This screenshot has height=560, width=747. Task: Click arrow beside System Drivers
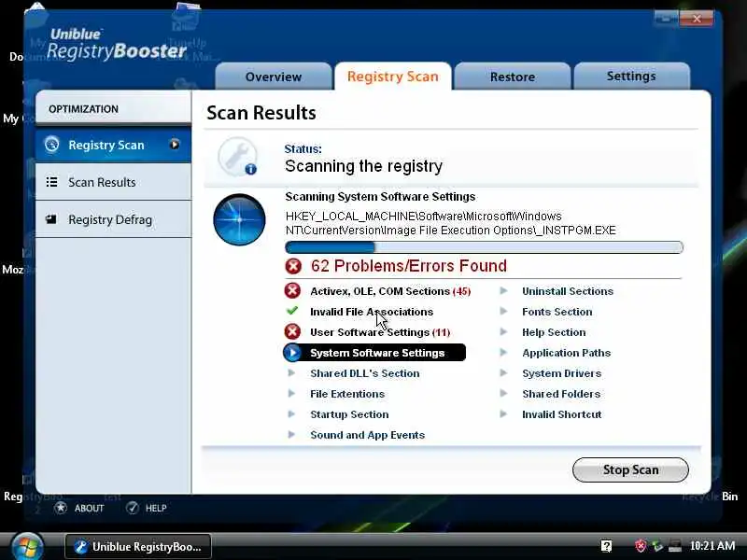[x=503, y=372]
